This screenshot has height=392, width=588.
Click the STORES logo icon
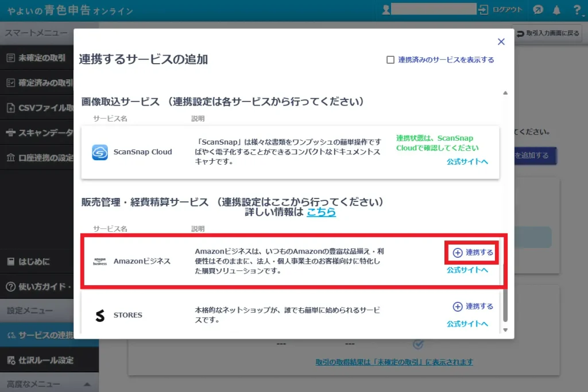[100, 316]
